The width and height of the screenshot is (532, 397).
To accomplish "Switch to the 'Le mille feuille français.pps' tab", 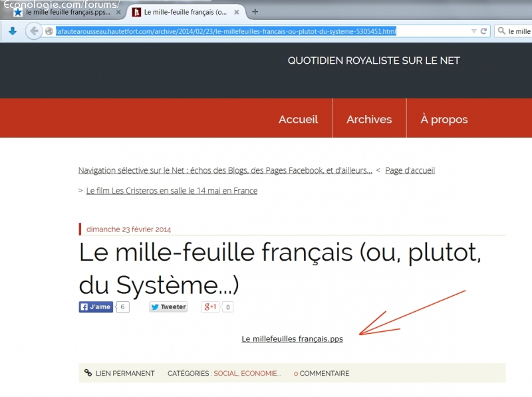I will [x=63, y=12].
